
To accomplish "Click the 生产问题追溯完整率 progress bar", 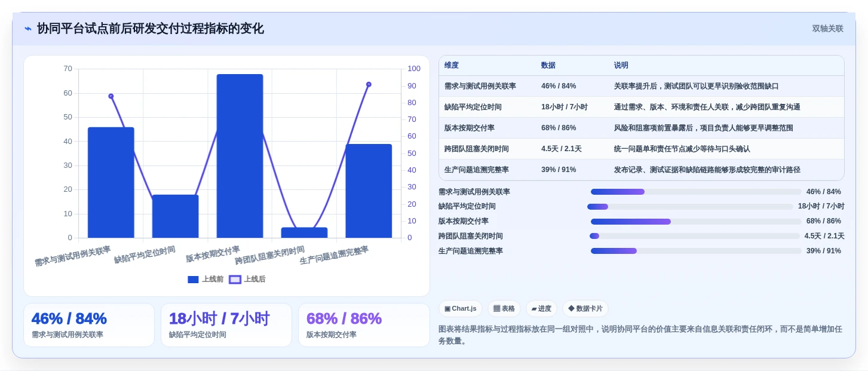I will tap(696, 251).
